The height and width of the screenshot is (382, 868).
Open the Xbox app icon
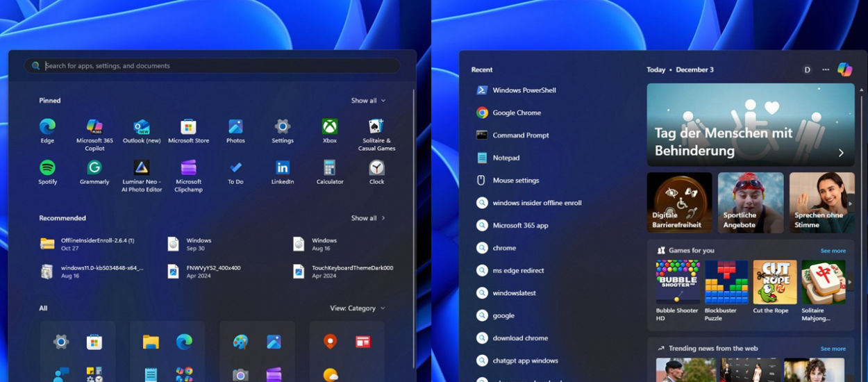click(330, 127)
